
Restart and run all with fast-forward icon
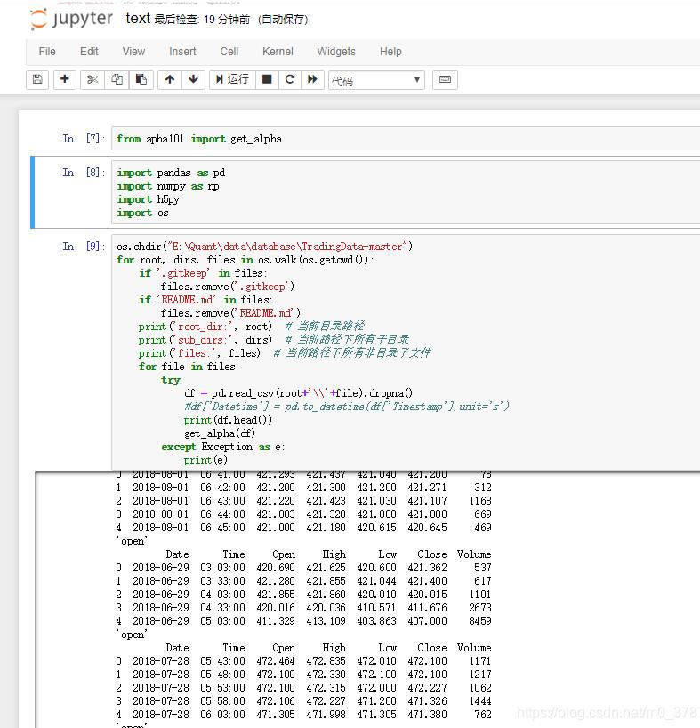pos(312,79)
